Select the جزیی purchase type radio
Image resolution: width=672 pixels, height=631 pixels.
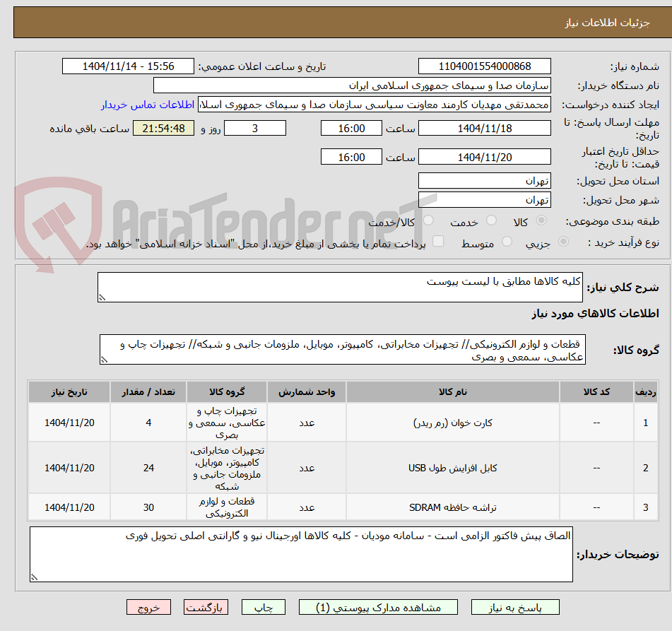(x=564, y=242)
